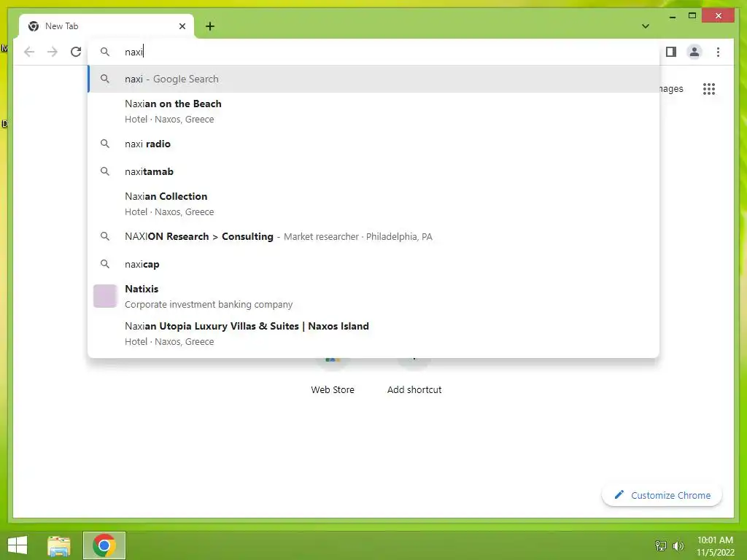Open File Explorer from the taskbar

[x=59, y=545]
